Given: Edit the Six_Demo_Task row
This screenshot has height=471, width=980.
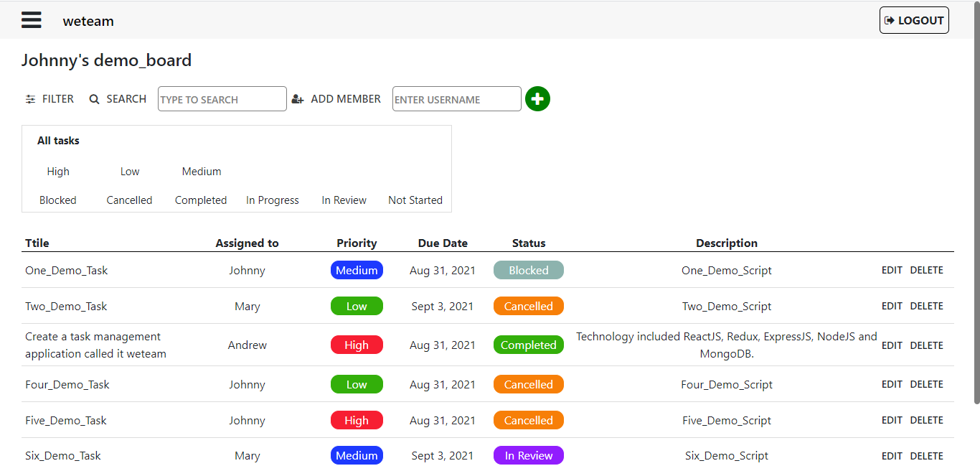Looking at the screenshot, I should (x=892, y=456).
